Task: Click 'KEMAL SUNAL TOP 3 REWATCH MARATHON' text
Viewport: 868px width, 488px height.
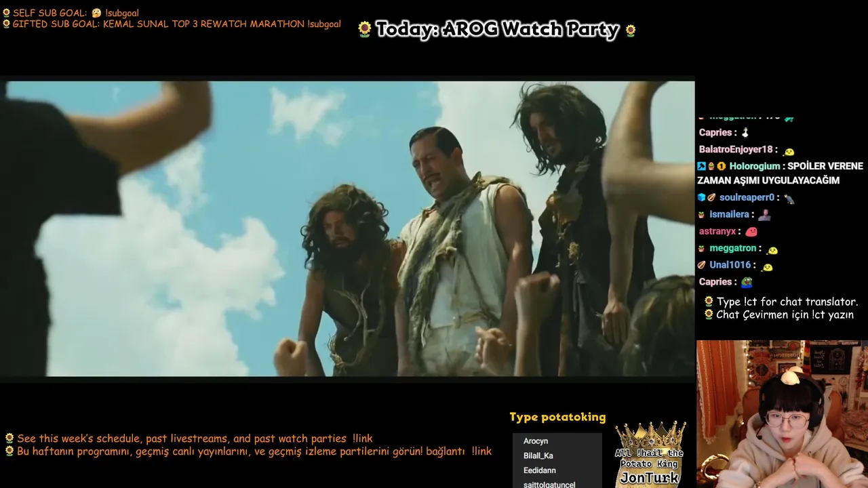Action: [x=203, y=24]
